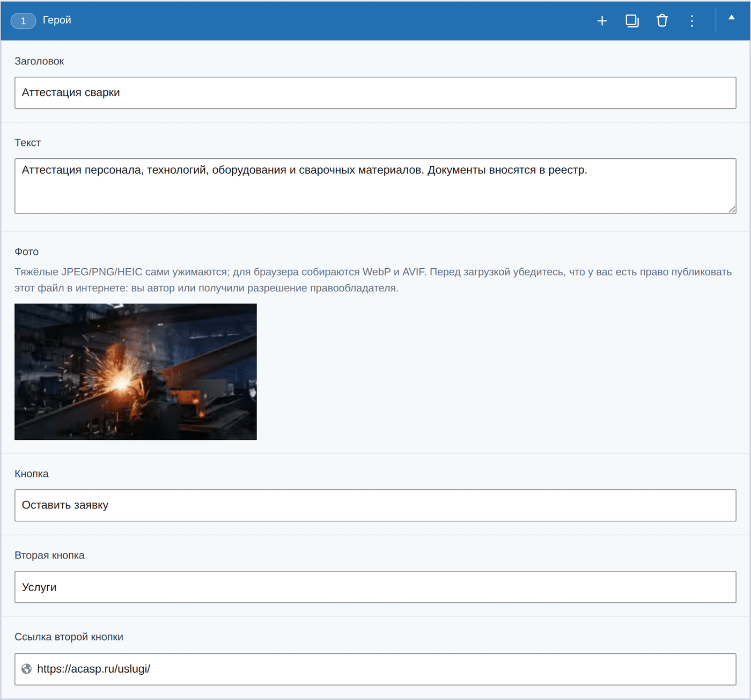This screenshot has width=751, height=700.
Task: Click the Ссылка второй кнопки label
Action: pos(69,637)
